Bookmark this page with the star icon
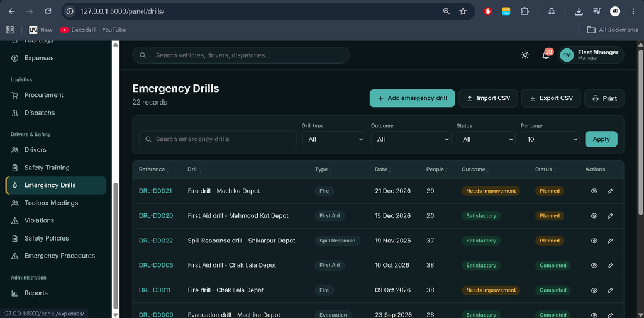Screen dimensions: 644x318 click(x=463, y=11)
